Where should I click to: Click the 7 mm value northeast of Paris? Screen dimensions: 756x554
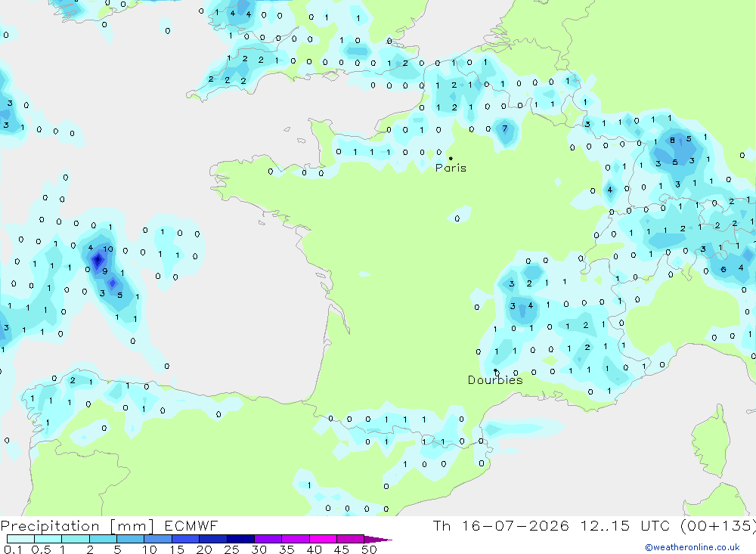tap(505, 128)
